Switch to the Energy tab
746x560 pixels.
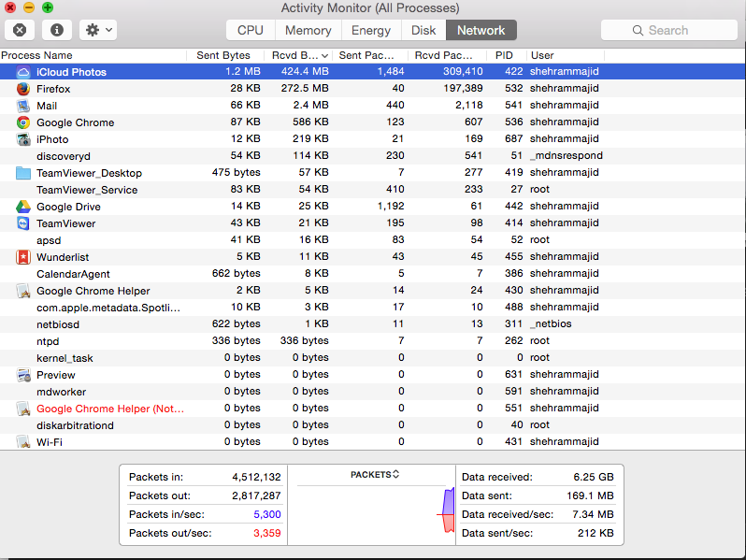pos(370,30)
